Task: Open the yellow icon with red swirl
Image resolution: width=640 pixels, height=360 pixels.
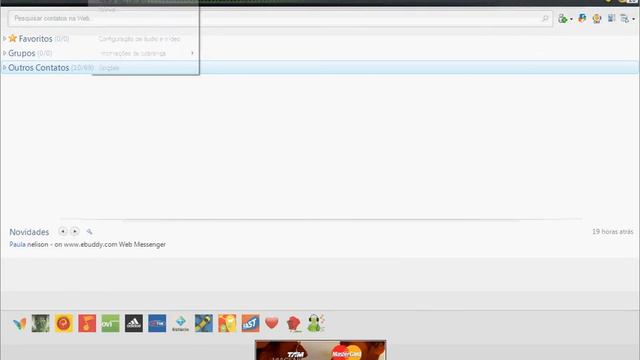Action: [x=64, y=323]
